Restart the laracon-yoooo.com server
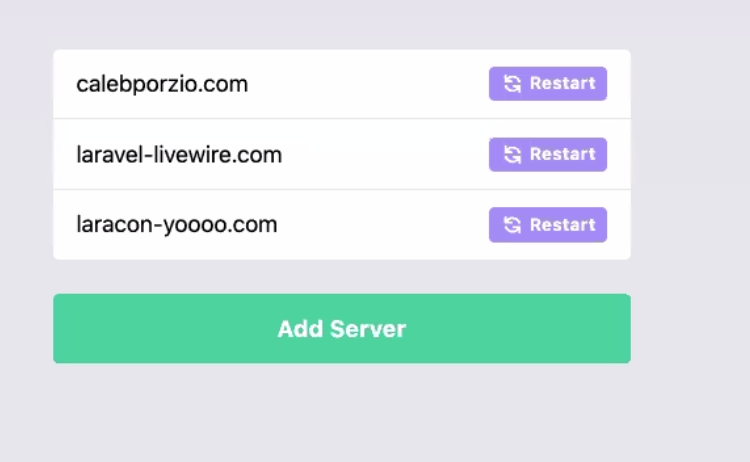 coord(548,225)
